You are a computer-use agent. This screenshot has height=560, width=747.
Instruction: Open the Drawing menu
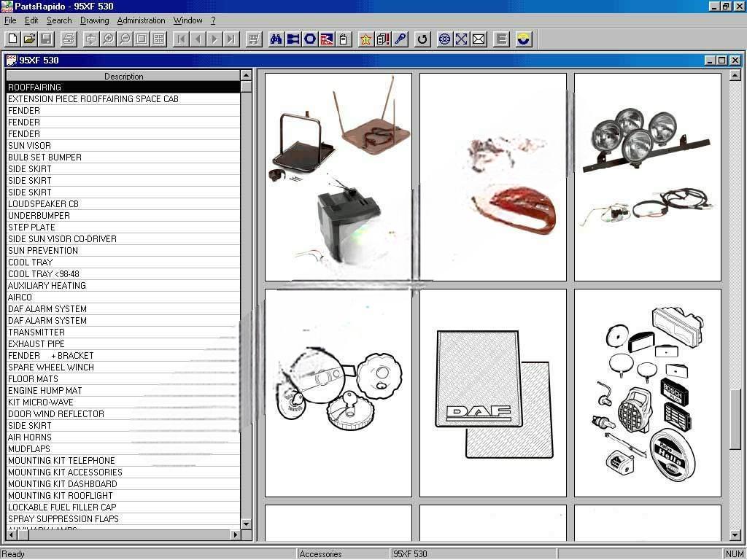tap(93, 20)
